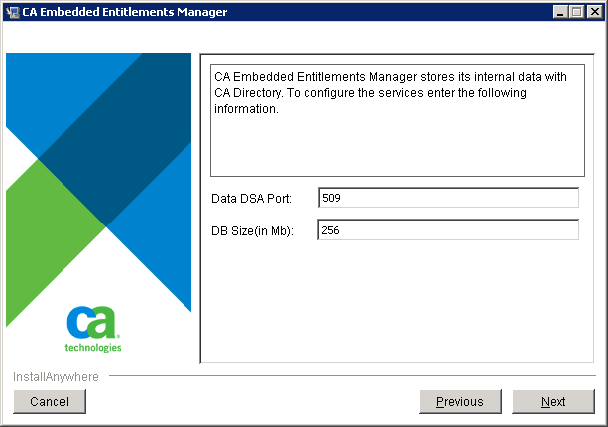The height and width of the screenshot is (427, 608).
Task: Click the separator line beside InstallAnywhere
Action: point(350,377)
